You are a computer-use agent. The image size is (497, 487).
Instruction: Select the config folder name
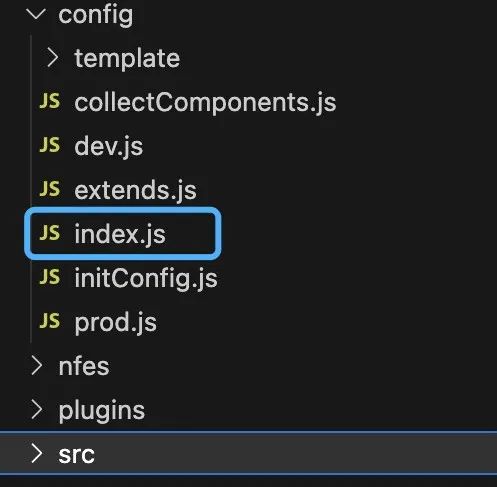click(x=96, y=16)
